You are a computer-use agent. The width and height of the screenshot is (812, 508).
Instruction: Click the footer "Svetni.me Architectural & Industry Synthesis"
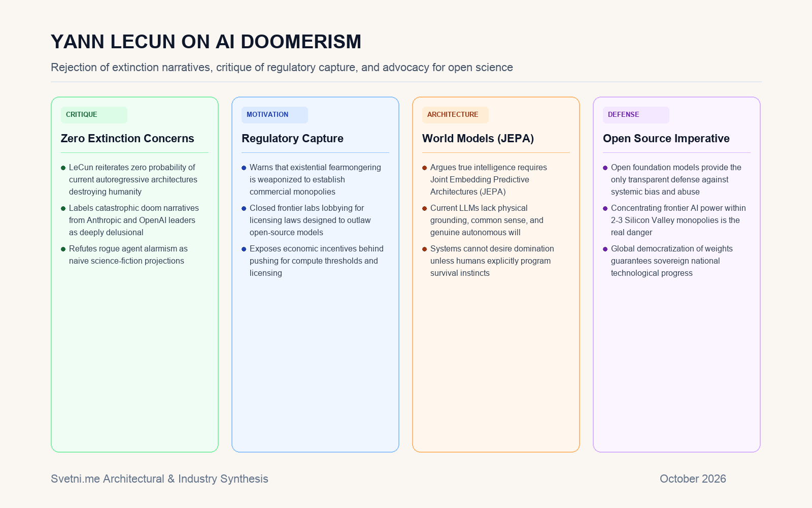[159, 479]
